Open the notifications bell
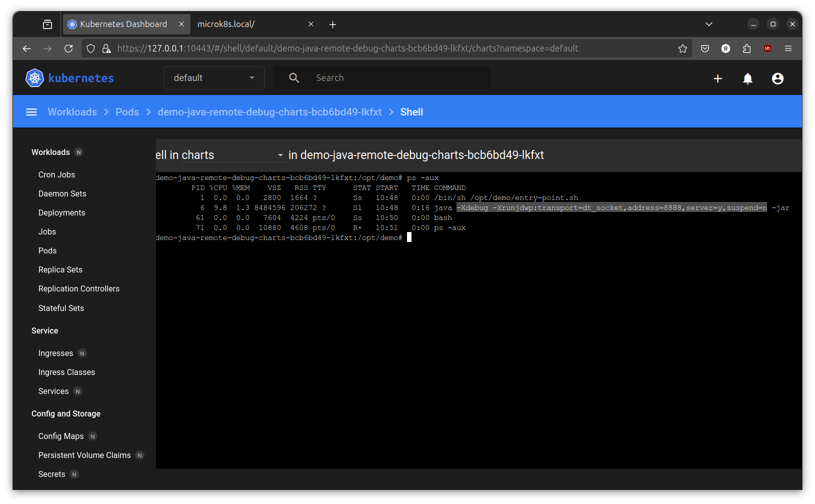 click(x=747, y=78)
